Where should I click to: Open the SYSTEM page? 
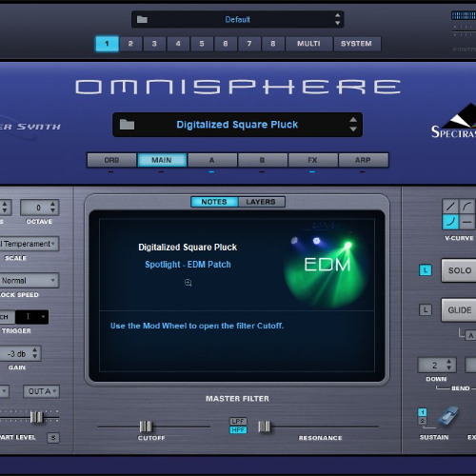356,44
